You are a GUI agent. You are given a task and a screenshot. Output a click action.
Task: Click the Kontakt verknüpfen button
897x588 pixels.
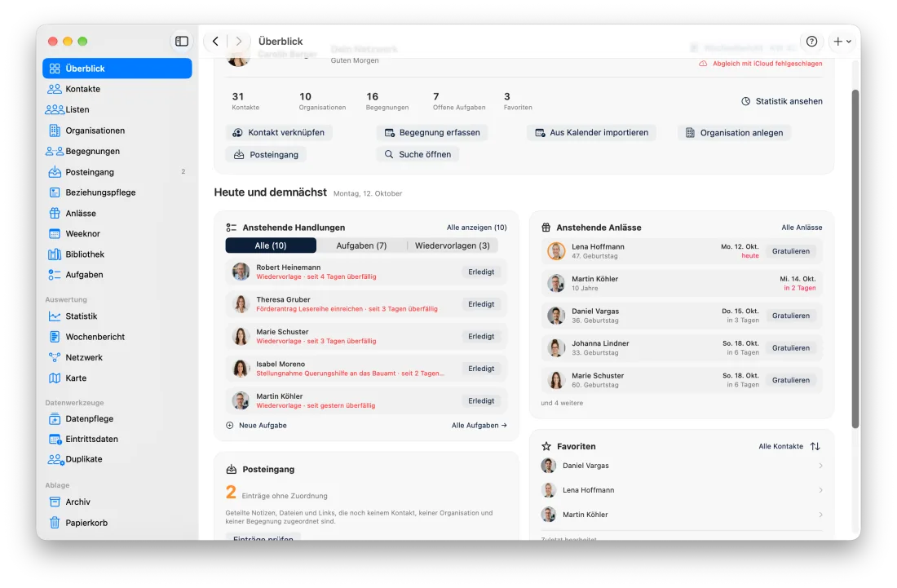pos(279,133)
